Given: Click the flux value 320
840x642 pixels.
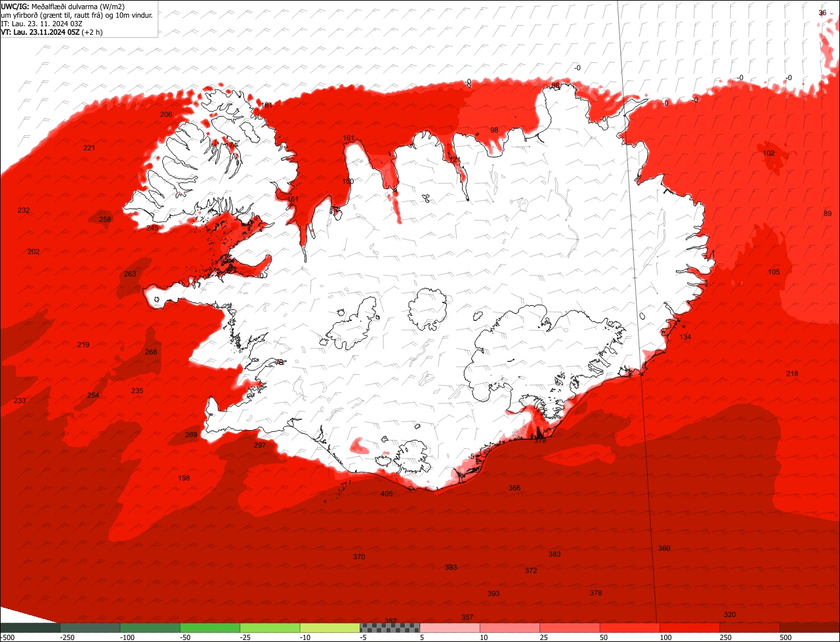Looking at the screenshot, I should click(x=730, y=614).
